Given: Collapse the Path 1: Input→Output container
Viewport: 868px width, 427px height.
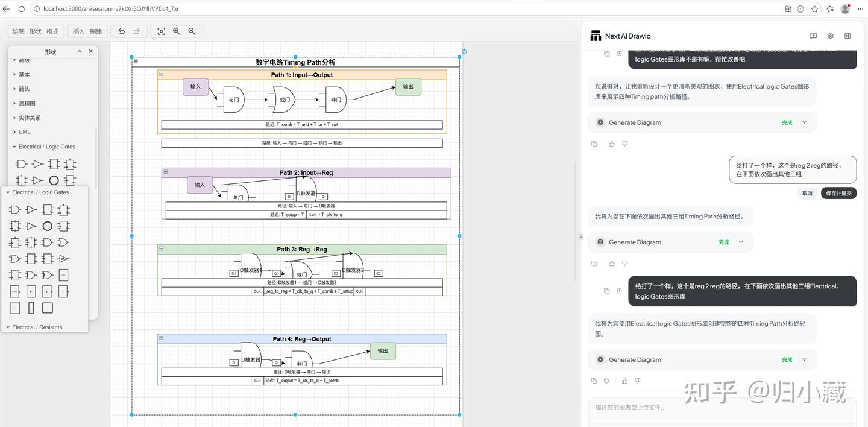Looking at the screenshot, I should point(161,74).
